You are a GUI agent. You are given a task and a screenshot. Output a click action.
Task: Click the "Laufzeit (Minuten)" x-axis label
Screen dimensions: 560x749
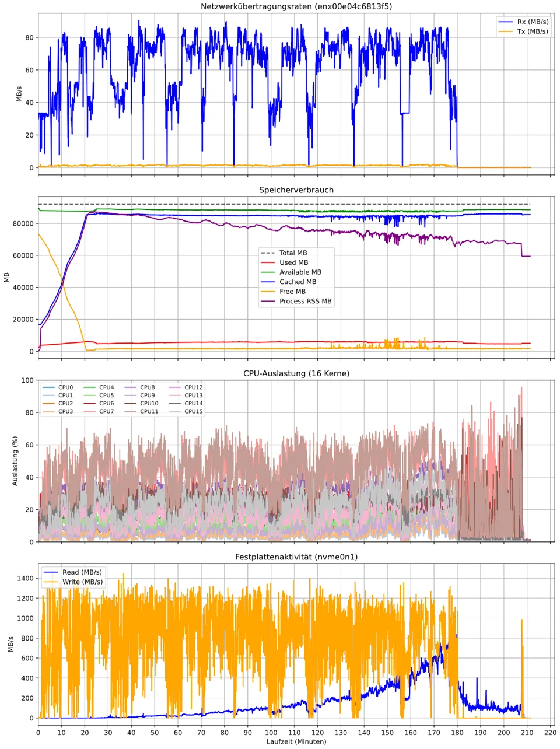[x=296, y=742]
